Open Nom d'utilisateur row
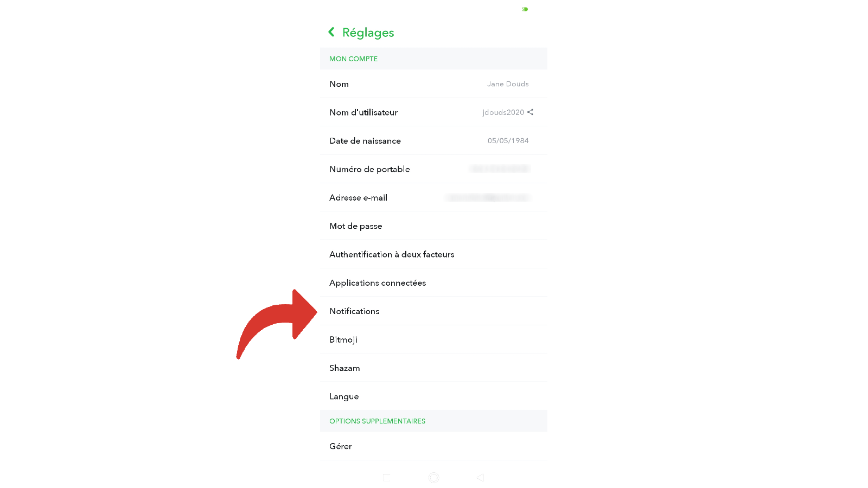Screen dimensions: 868x488 (433, 112)
